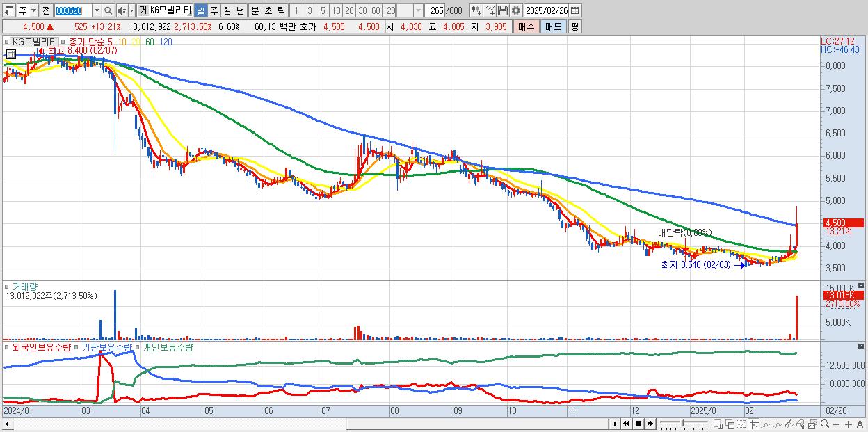The image size is (868, 432).
Task: Select the 년 yearly period toggle
Action: click(240, 10)
